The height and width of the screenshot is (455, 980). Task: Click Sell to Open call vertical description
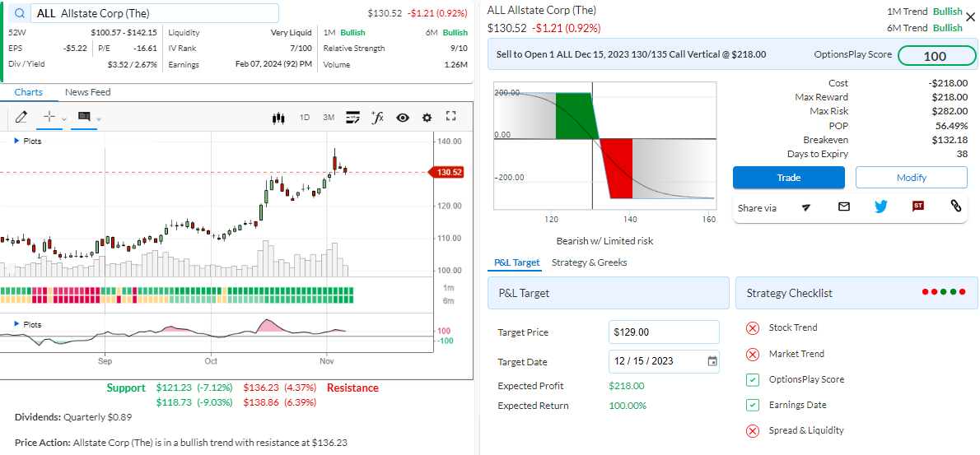(632, 54)
